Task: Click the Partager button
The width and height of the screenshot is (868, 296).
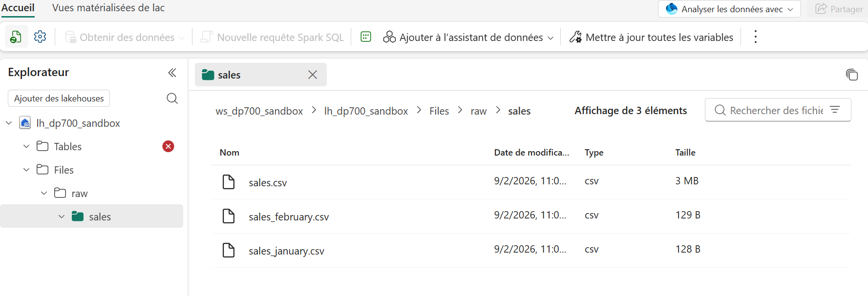Action: coord(839,9)
